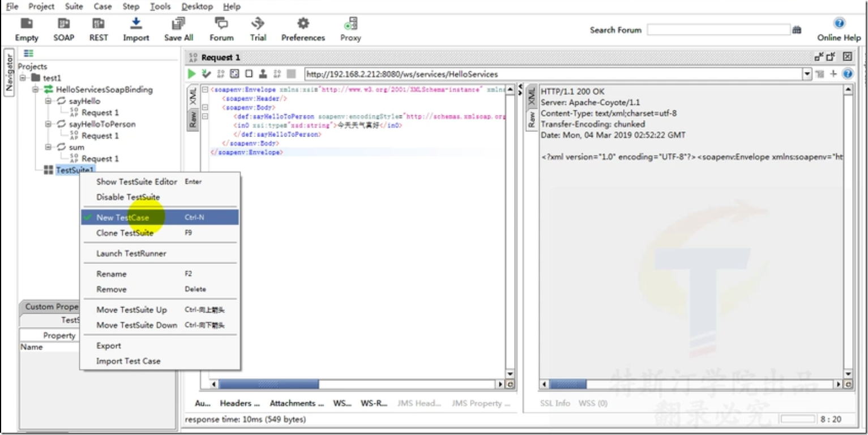Select Move TestSuite Up entry
Screen dimensions: 868x435
pos(160,310)
